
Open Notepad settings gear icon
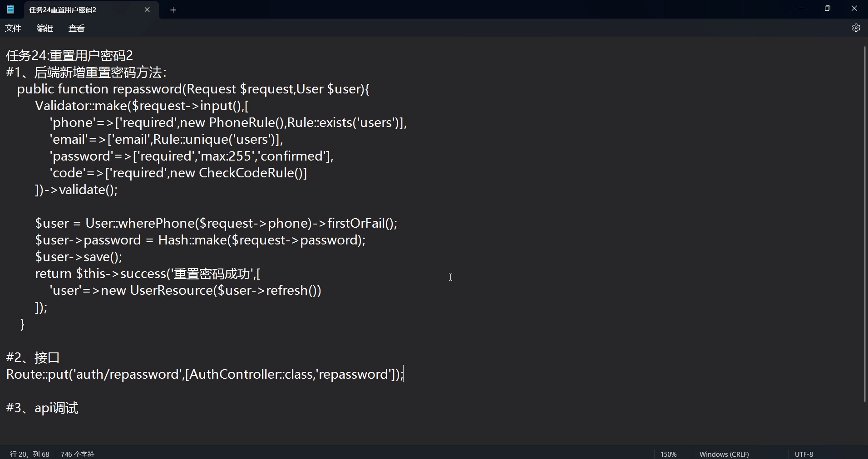click(856, 28)
